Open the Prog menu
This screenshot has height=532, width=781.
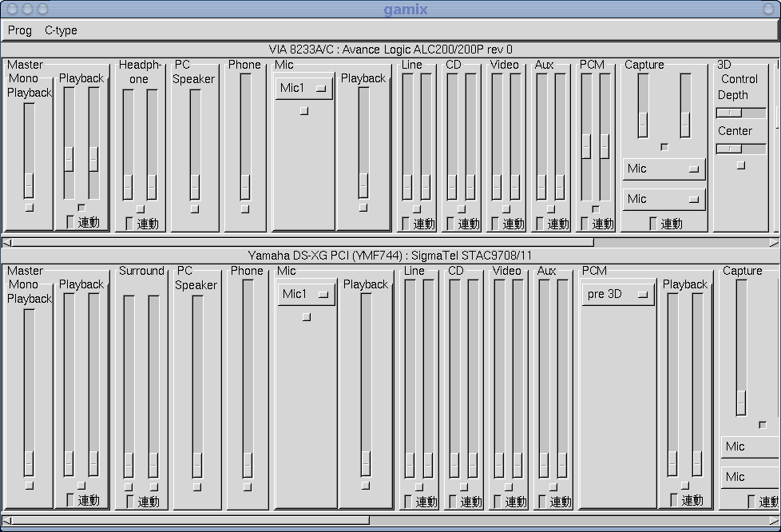point(19,30)
